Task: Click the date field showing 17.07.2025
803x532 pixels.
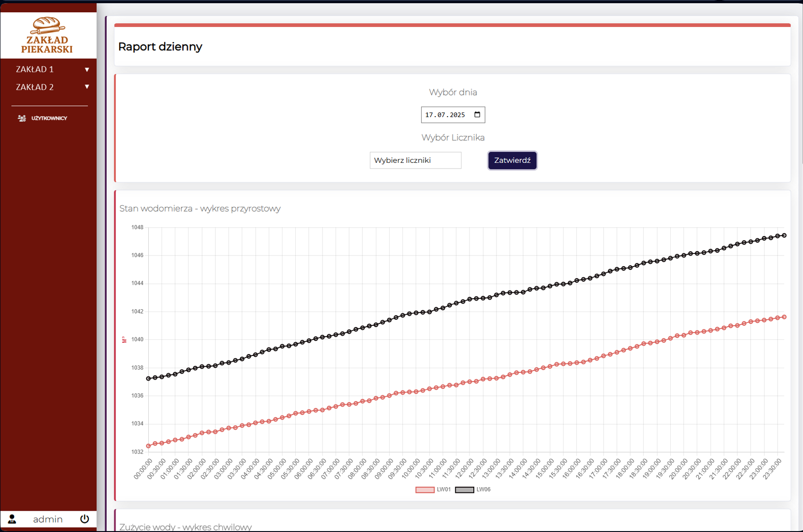Action: click(445, 115)
